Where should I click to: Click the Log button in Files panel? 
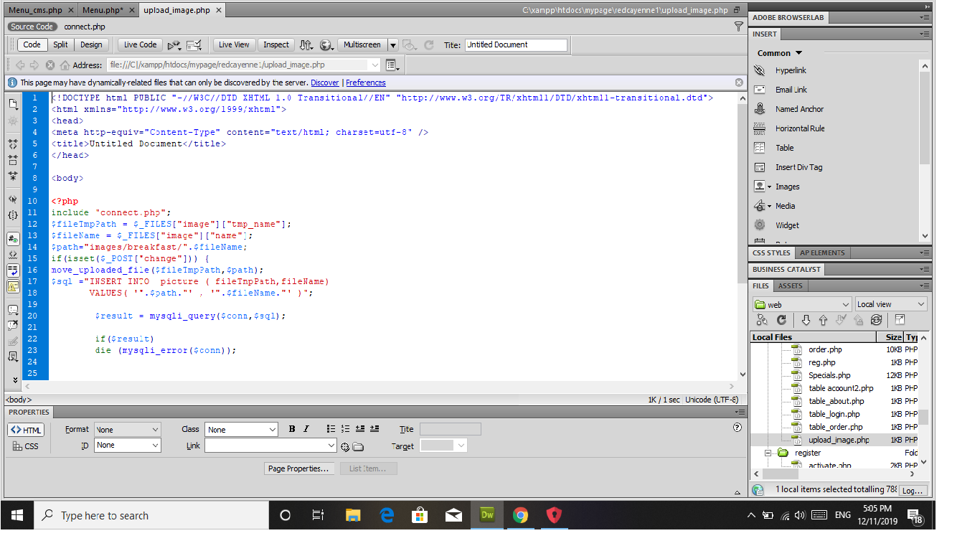pos(913,491)
